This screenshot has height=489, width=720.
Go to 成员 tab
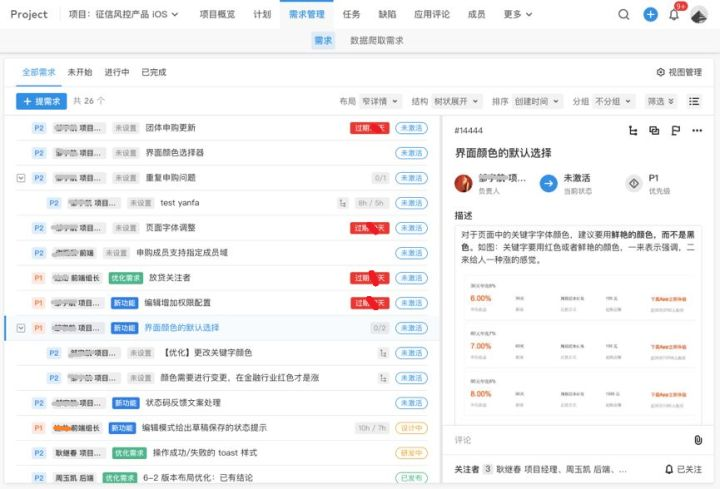coord(477,14)
